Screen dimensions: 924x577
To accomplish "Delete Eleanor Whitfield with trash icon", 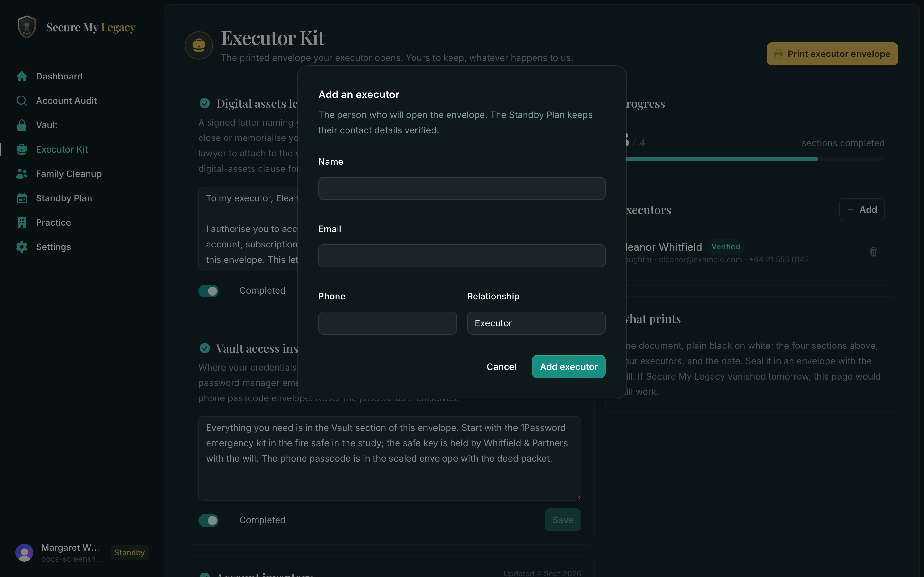I will coord(873,252).
